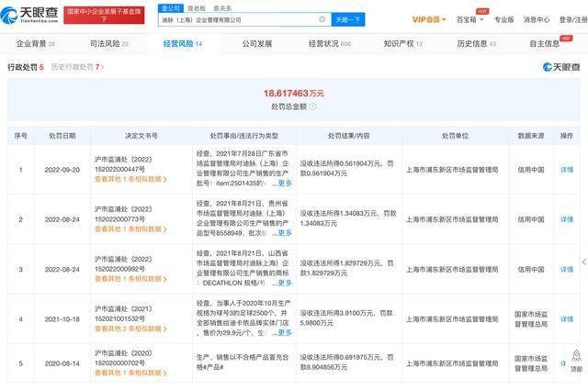
Task: Expand similar data for document 152022000447号
Action: 130,180
